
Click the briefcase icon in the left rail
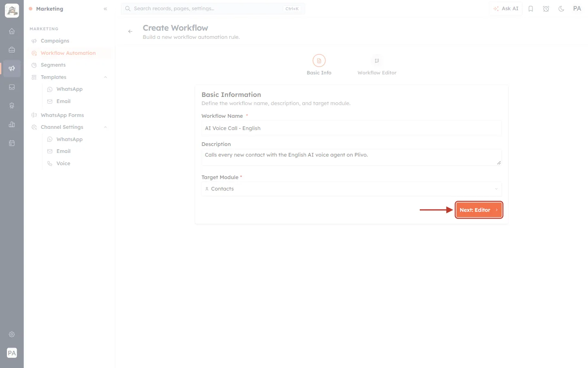coord(12,50)
